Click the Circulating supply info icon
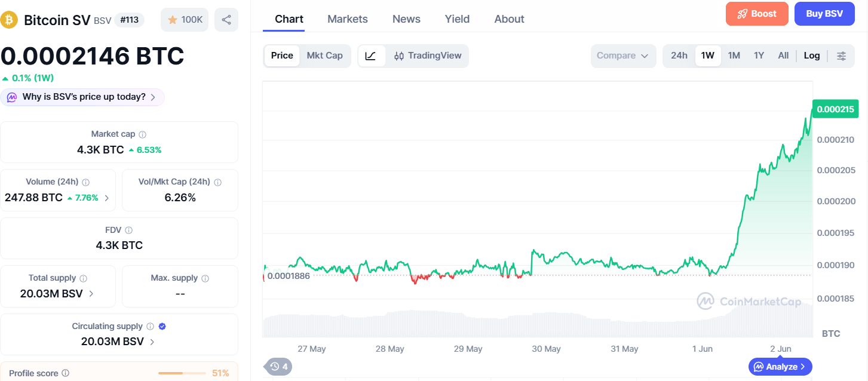868x381 pixels. click(151, 327)
